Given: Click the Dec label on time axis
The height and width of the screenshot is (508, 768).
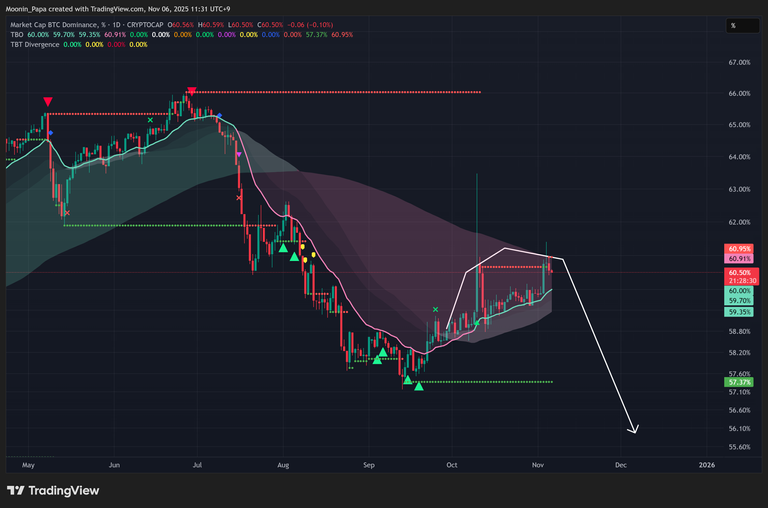Looking at the screenshot, I should click(x=621, y=465).
